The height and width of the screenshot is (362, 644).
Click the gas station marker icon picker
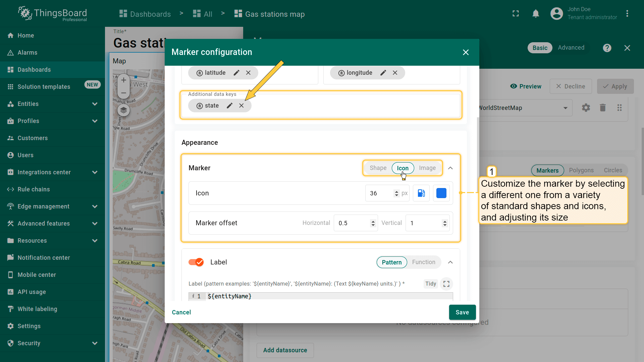[421, 193]
